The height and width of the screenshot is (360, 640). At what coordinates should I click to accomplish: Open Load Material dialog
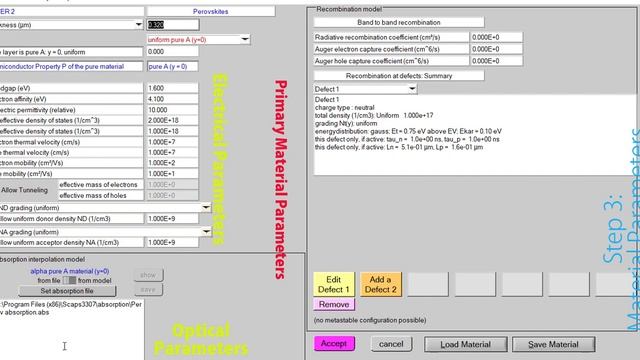(465, 344)
